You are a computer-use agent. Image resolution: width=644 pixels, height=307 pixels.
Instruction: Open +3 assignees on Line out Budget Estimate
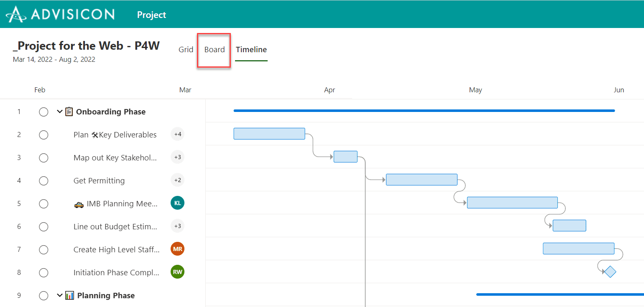178,226
